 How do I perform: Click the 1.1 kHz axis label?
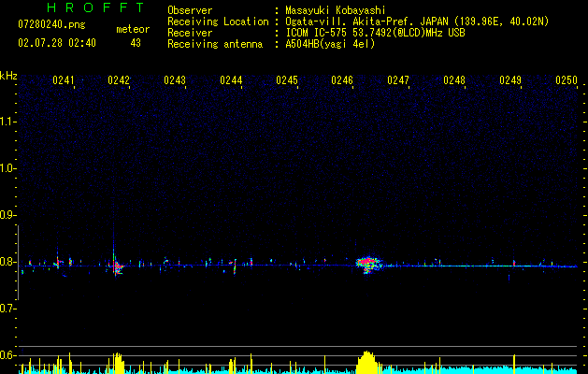click(7, 122)
